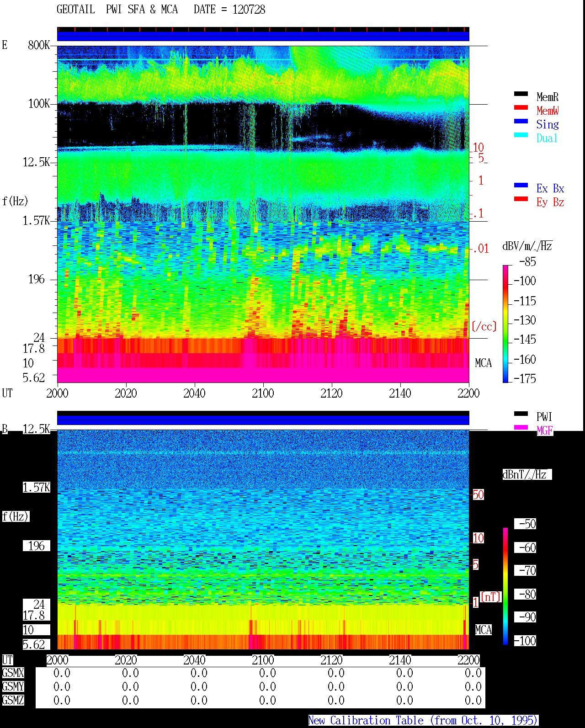Click the blue Sing legend swatch
This screenshot has height=728, width=585.
521,122
